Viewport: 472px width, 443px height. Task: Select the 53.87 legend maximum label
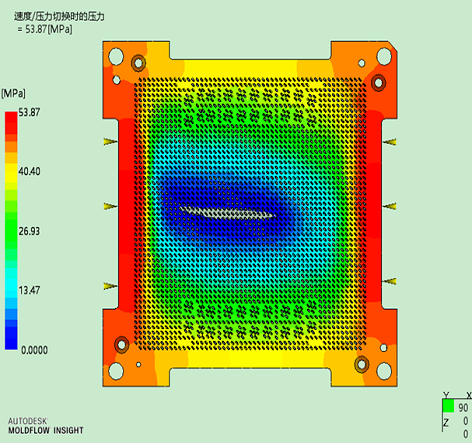click(x=29, y=112)
